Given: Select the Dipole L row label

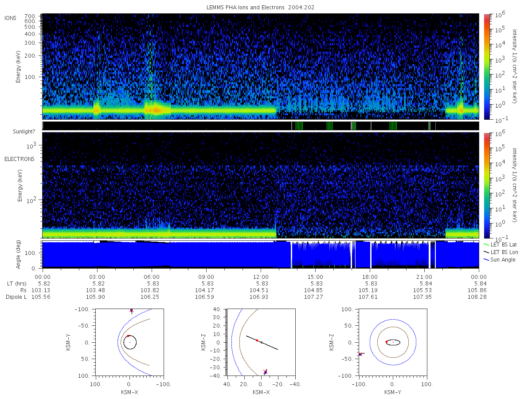Looking at the screenshot, I should [16, 297].
